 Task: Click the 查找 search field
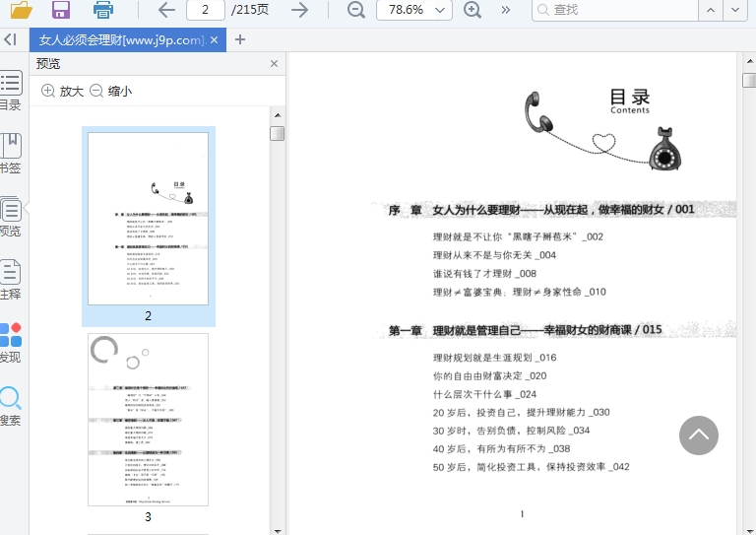(x=614, y=10)
